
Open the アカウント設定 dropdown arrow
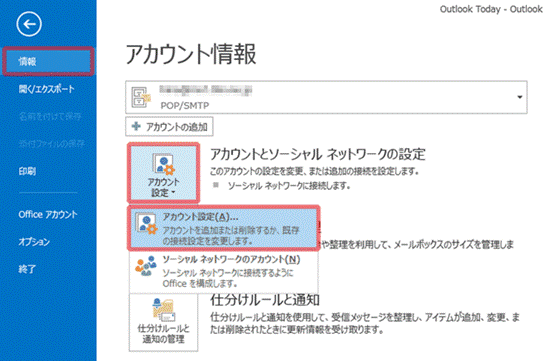[173, 193]
